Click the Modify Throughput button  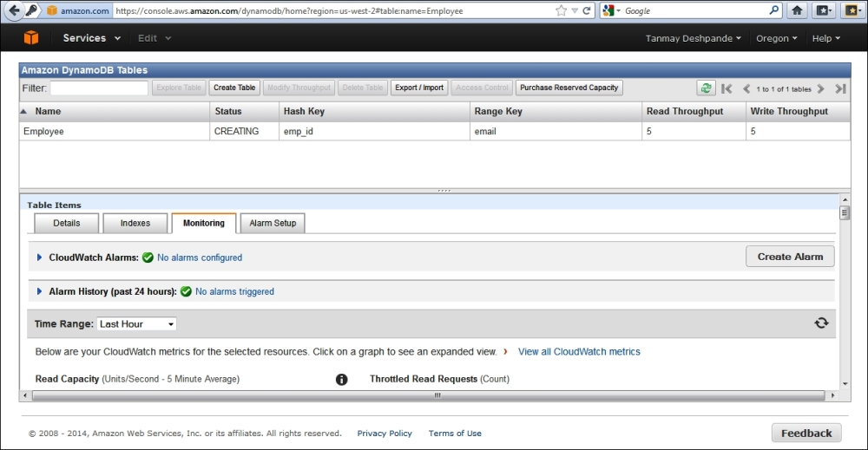click(x=299, y=88)
